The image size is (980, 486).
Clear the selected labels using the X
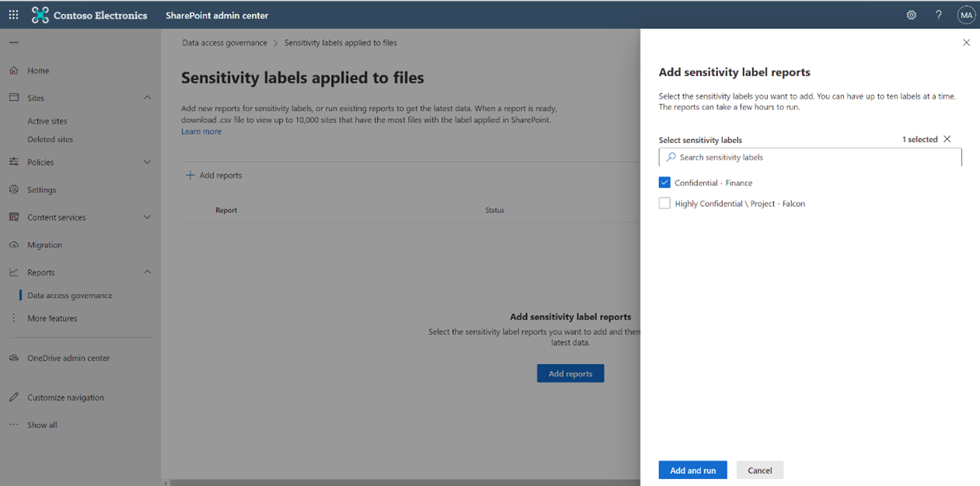click(x=947, y=139)
